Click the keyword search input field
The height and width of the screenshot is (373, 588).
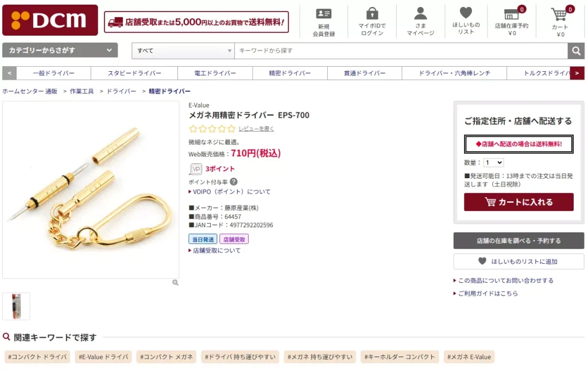tap(401, 51)
